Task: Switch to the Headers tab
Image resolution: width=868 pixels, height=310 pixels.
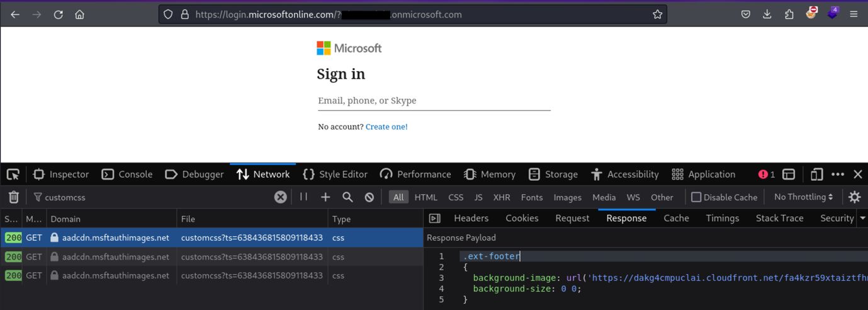Action: [471, 218]
